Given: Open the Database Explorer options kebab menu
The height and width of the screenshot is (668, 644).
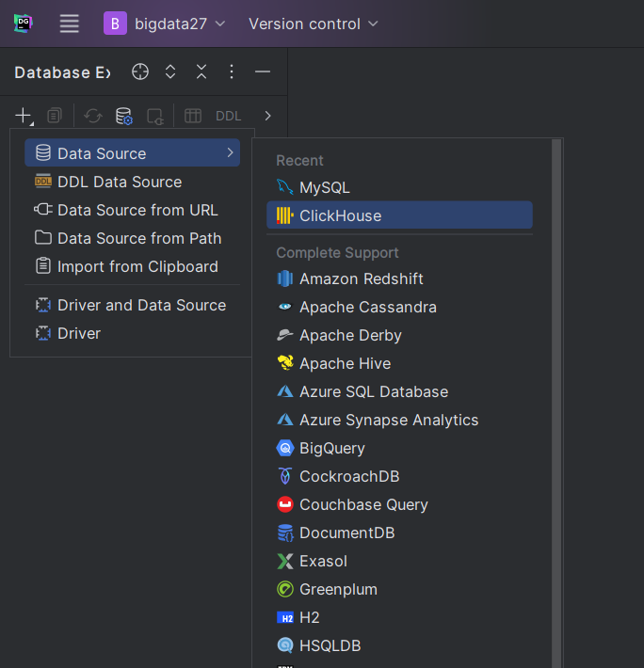Looking at the screenshot, I should click(232, 72).
